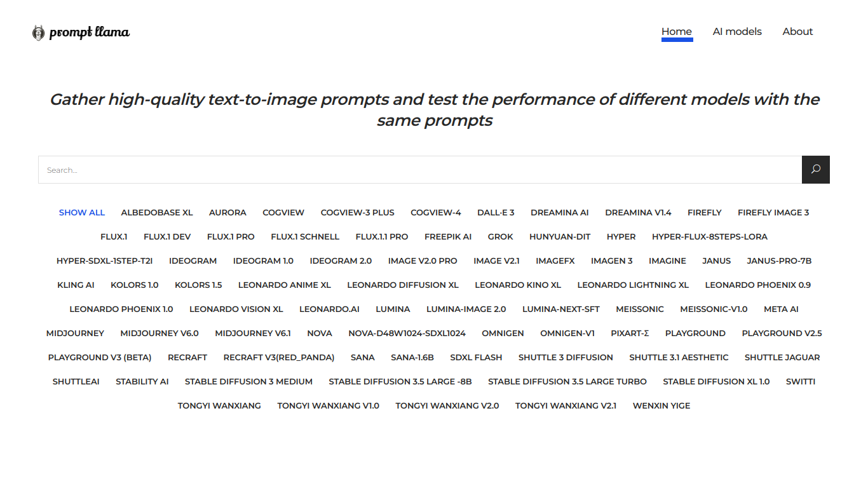Image resolution: width=868 pixels, height=488 pixels.
Task: Select HYPER-FLUX-8STEPS-LORA filter
Action: [710, 237]
